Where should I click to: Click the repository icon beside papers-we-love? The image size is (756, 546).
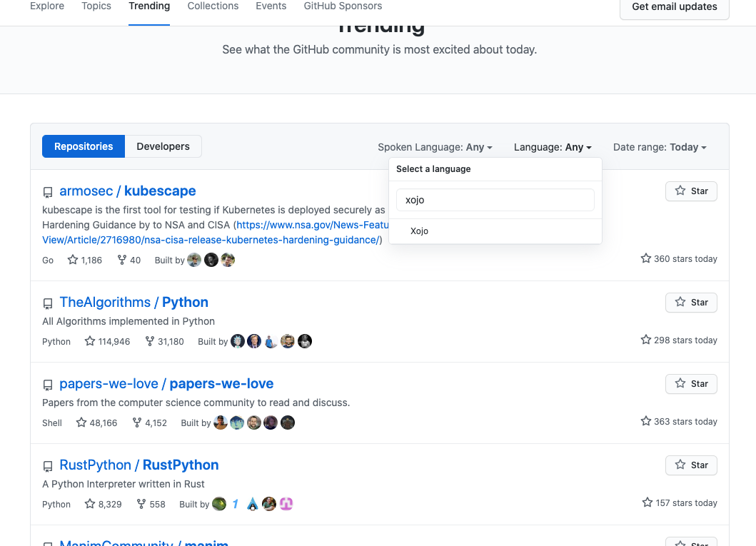(48, 385)
